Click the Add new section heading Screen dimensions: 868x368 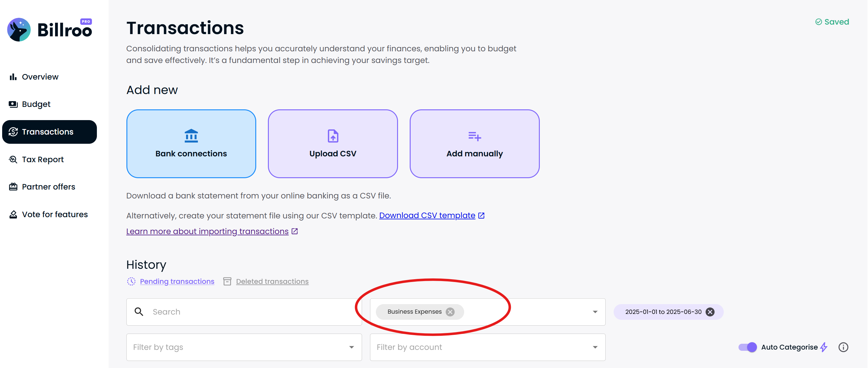coord(152,90)
